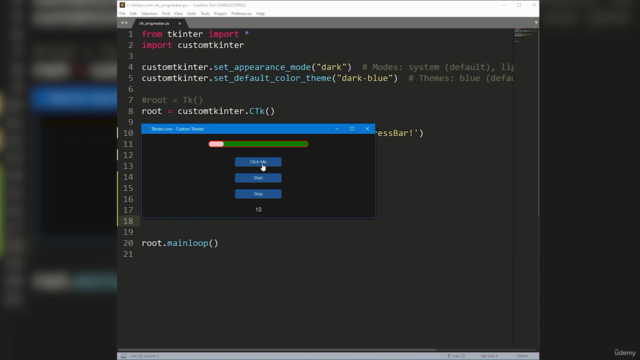Click the commented #root = Tk() line
640x360 pixels.
click(x=172, y=100)
